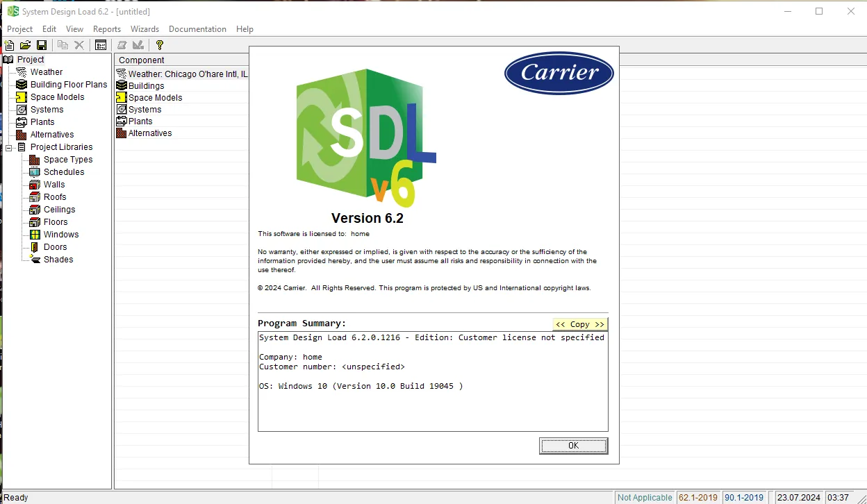Open the Doors library
This screenshot has height=504, width=867.
[56, 247]
